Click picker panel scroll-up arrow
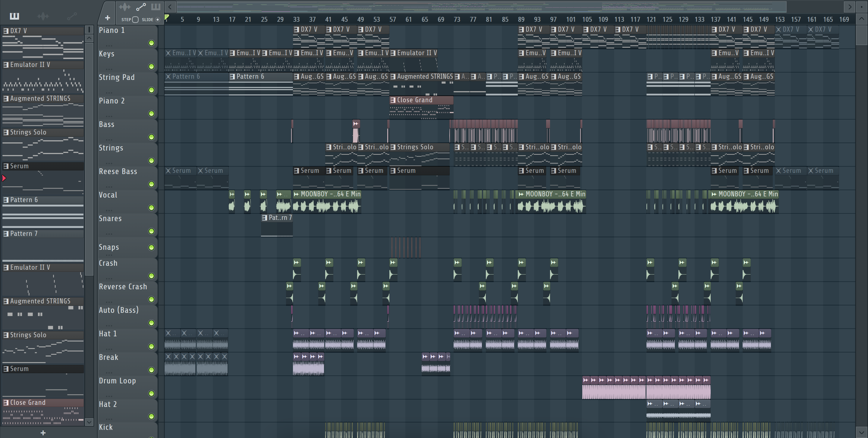This screenshot has height=438, width=868. click(x=89, y=38)
